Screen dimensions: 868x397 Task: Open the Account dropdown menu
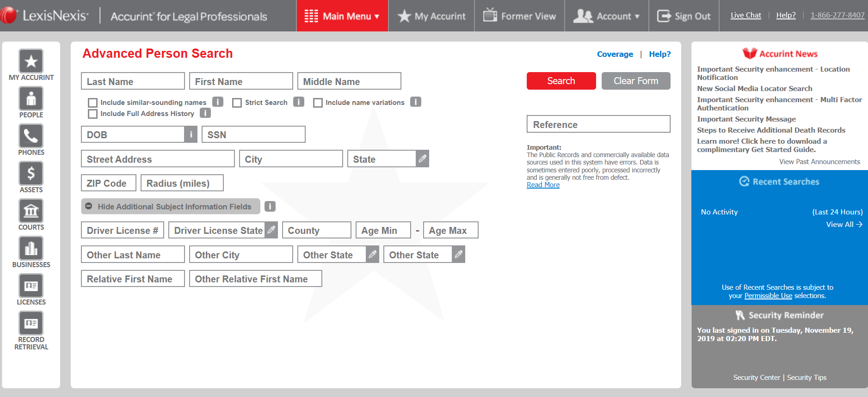click(606, 16)
